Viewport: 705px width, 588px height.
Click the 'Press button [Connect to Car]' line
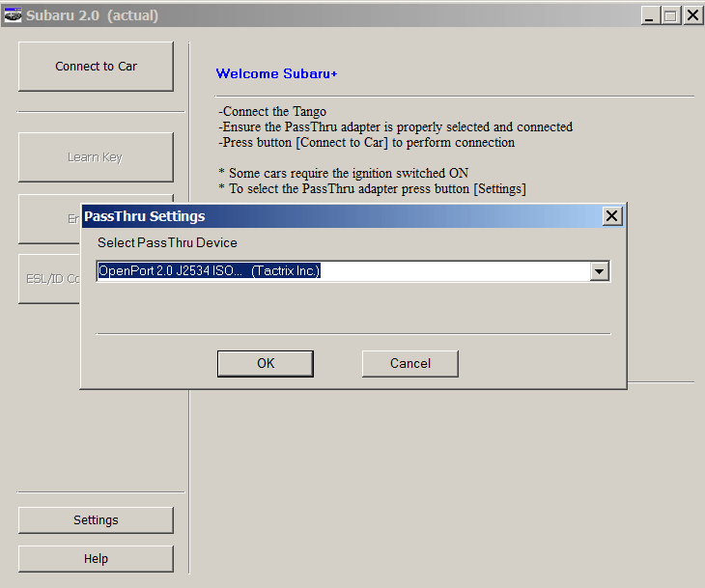[366, 143]
